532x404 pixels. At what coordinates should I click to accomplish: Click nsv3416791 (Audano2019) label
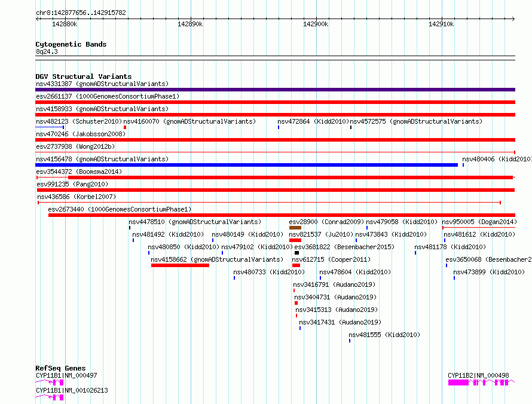[x=334, y=284]
